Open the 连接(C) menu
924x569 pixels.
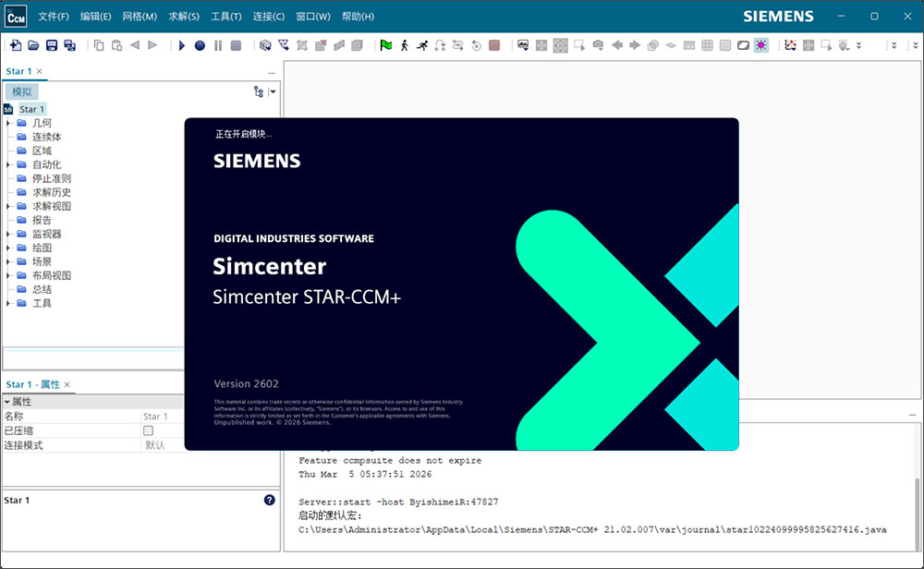pos(269,17)
